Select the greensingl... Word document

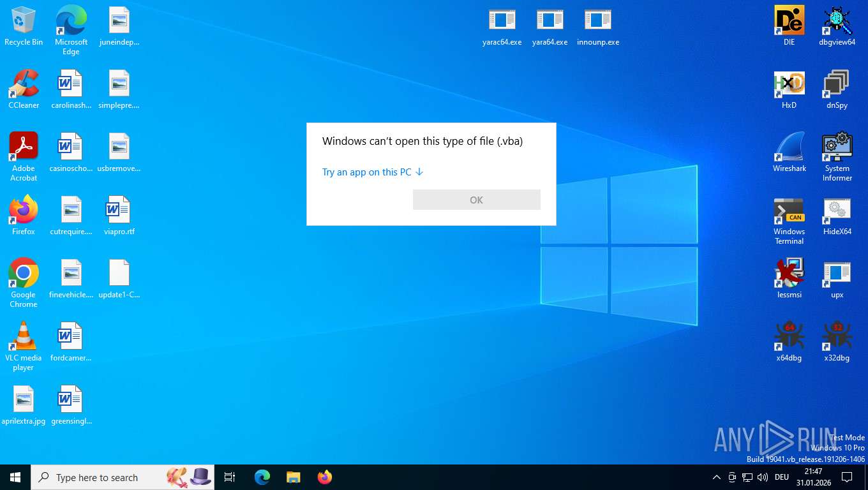71,405
